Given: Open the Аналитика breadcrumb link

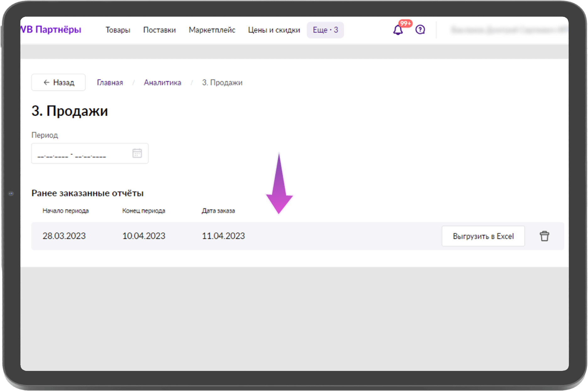Looking at the screenshot, I should point(162,82).
